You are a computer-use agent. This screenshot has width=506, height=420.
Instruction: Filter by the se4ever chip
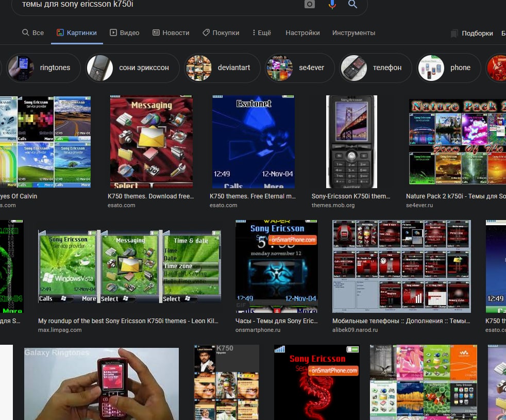pyautogui.click(x=300, y=68)
